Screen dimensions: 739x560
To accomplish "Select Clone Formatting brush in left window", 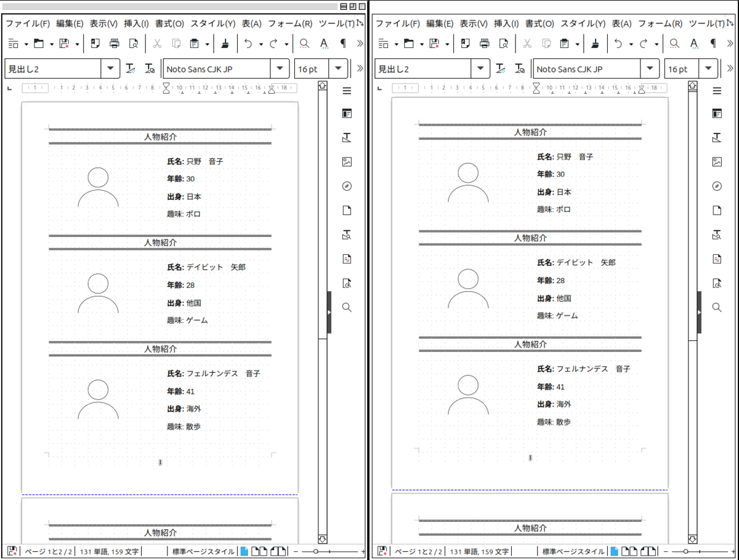I will pos(225,44).
